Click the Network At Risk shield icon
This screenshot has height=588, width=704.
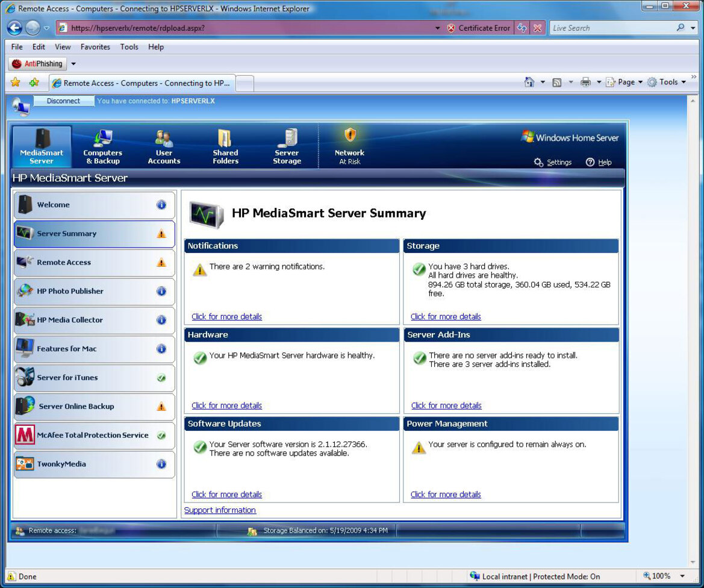[x=350, y=135]
